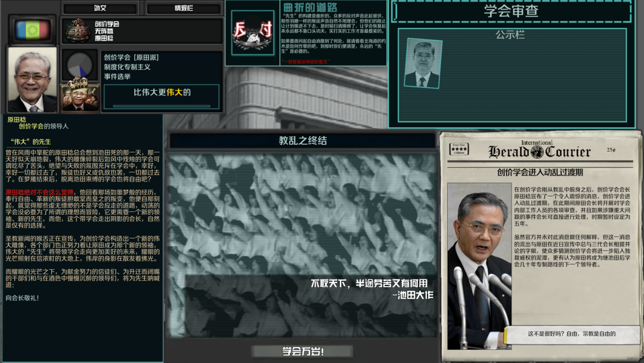This screenshot has width=644, height=363.
Task: Click the 反对 focus icon
Action: (253, 33)
